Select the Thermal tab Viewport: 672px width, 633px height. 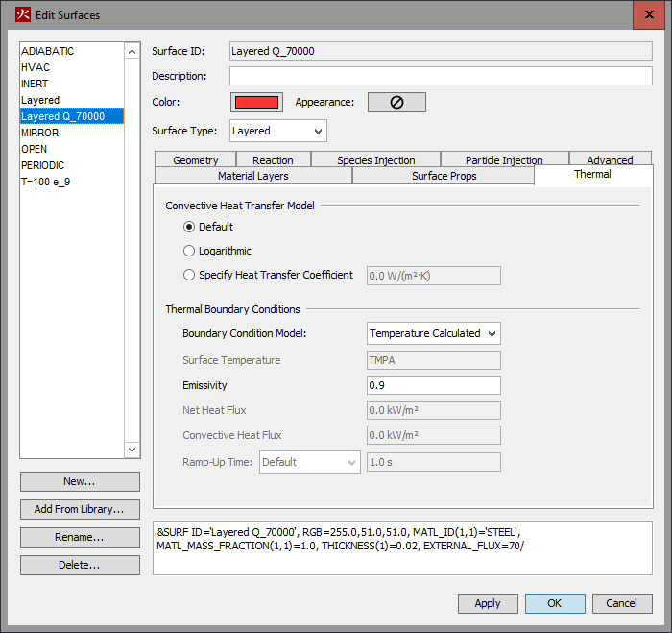(592, 174)
